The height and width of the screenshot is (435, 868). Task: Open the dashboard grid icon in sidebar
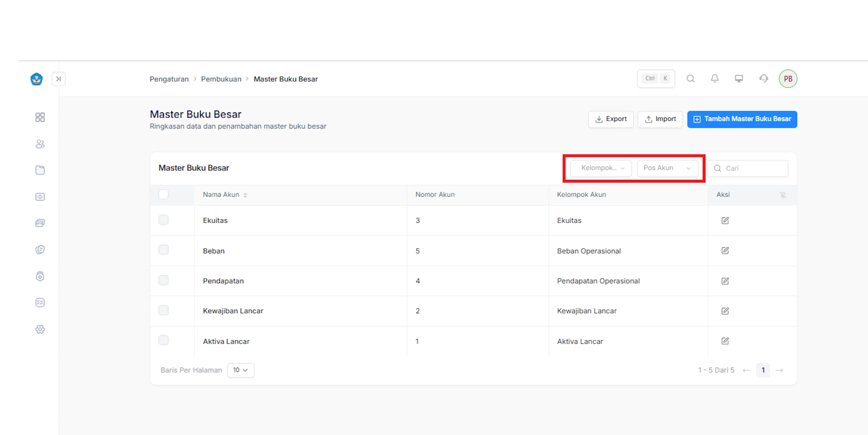pyautogui.click(x=40, y=117)
